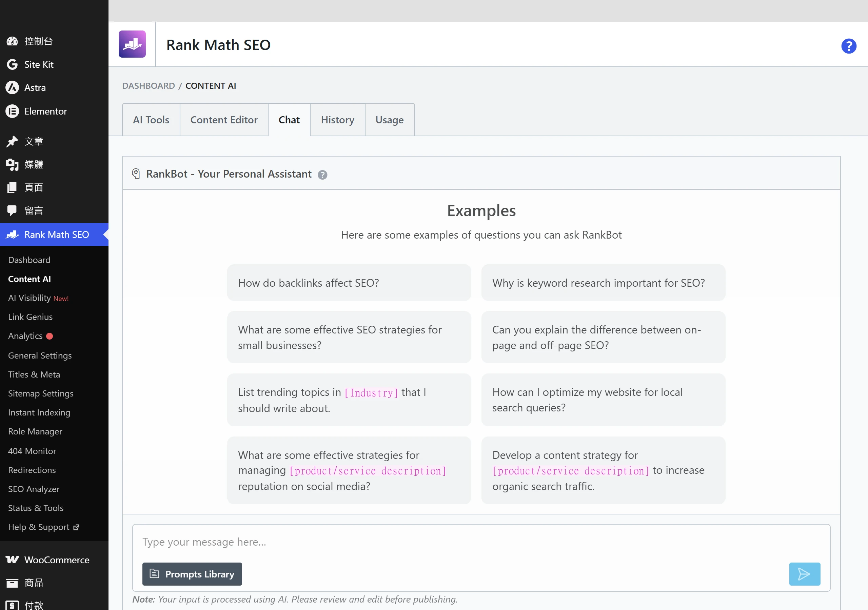Click the RankBot head icon in panel header
This screenshot has height=610, width=868.
click(136, 174)
